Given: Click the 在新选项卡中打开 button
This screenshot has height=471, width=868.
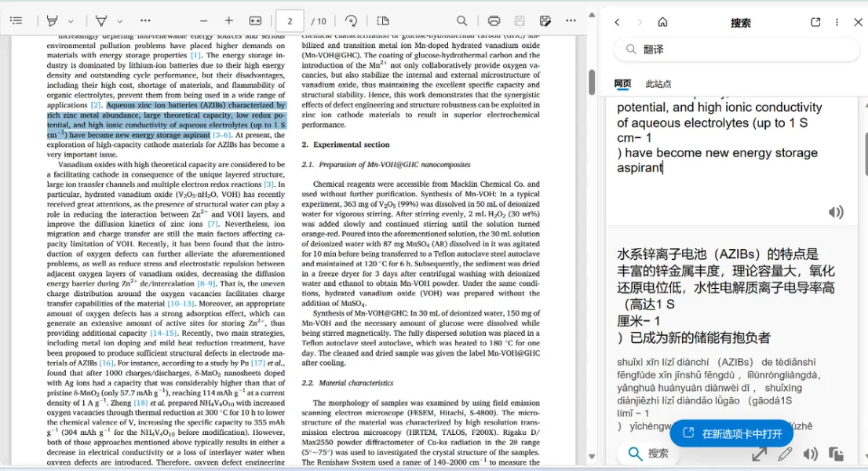Looking at the screenshot, I should point(731,434).
